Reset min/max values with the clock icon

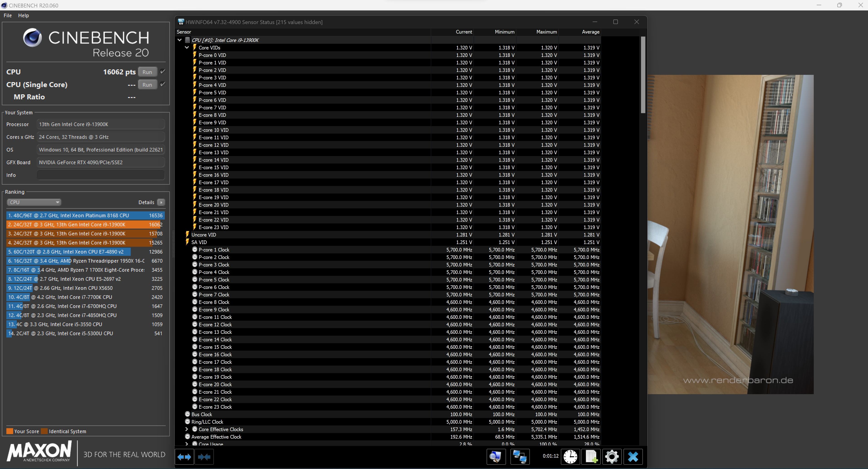point(570,457)
